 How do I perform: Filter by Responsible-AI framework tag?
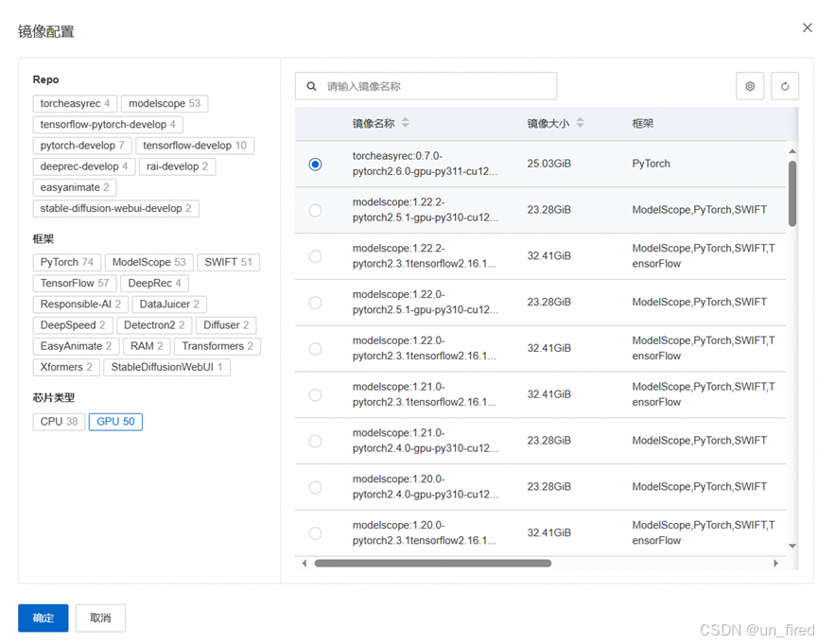(80, 304)
